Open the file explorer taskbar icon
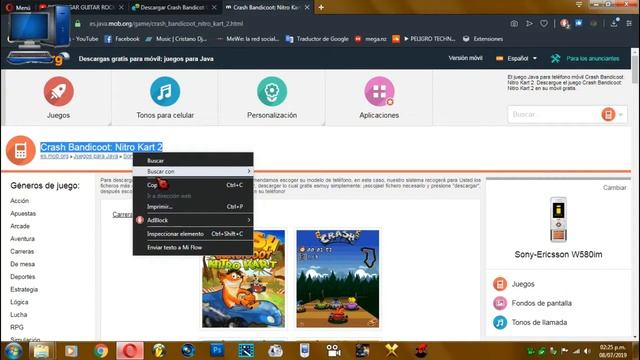The image size is (640, 360). coord(41,351)
